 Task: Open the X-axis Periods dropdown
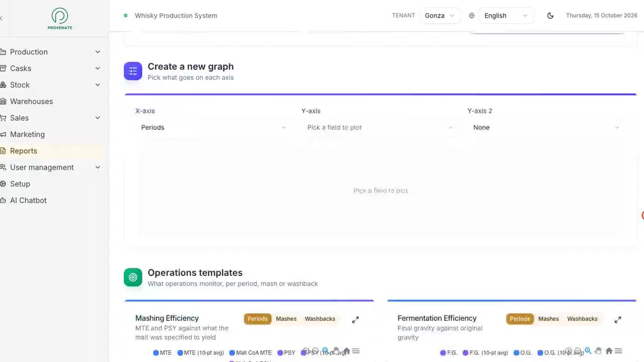click(213, 128)
